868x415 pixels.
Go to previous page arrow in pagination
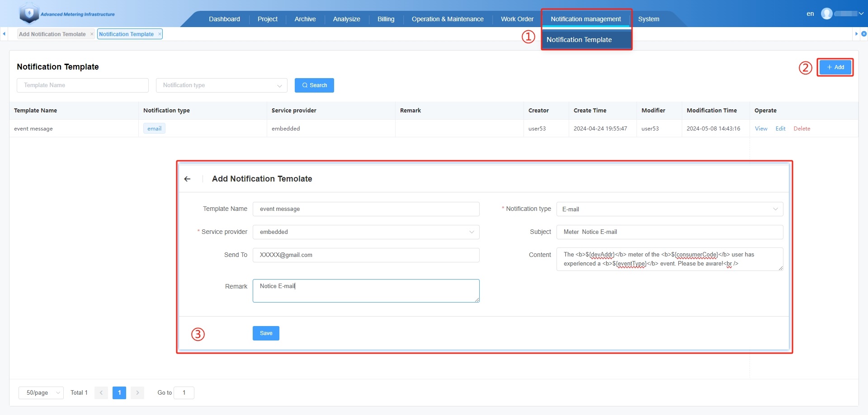pos(101,393)
